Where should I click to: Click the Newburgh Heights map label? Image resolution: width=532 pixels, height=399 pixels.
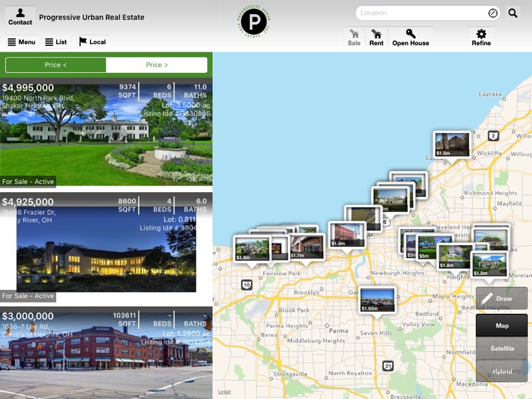pos(398,273)
